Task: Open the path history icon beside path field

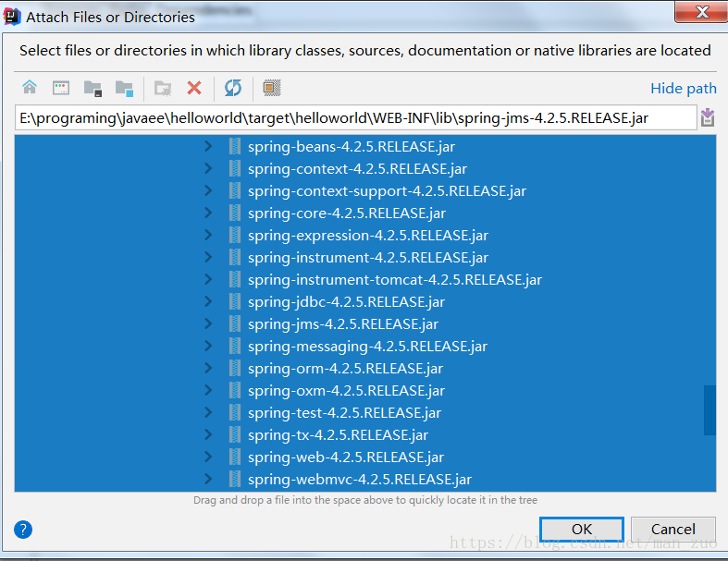Action: point(708,117)
